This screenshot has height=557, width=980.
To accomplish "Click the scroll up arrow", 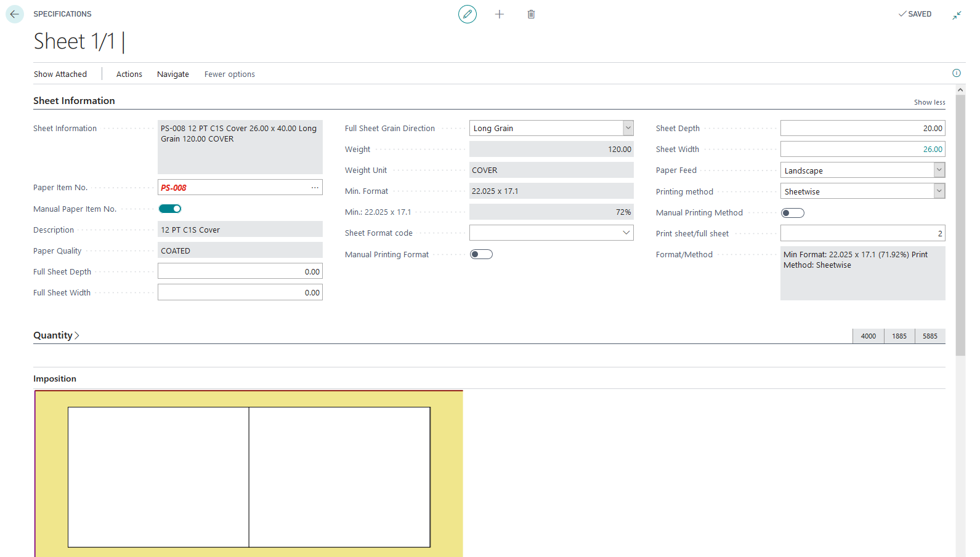I will (x=960, y=90).
